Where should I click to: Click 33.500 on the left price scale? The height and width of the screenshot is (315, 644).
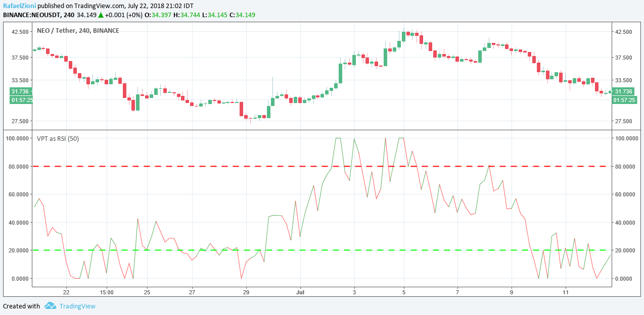[20, 80]
